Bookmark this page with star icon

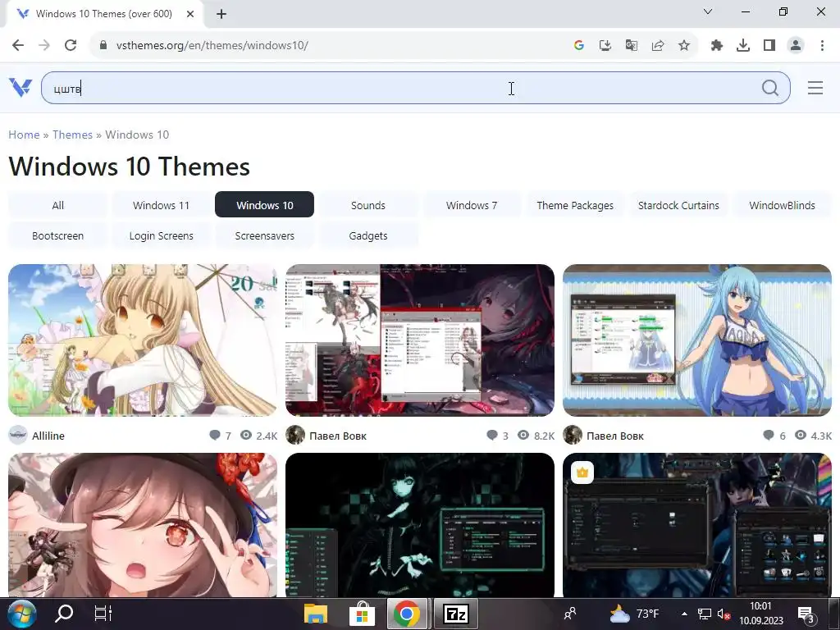click(683, 46)
